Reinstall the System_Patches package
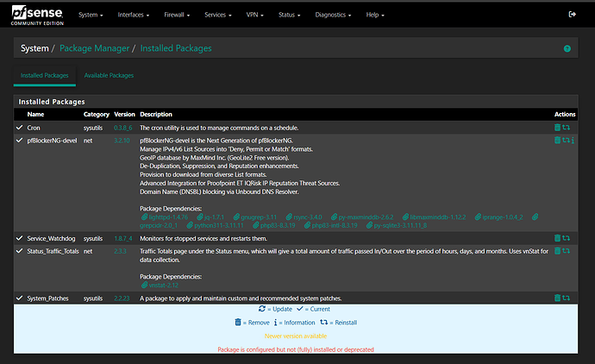Image resolution: width=595 pixels, height=364 pixels. (x=566, y=298)
